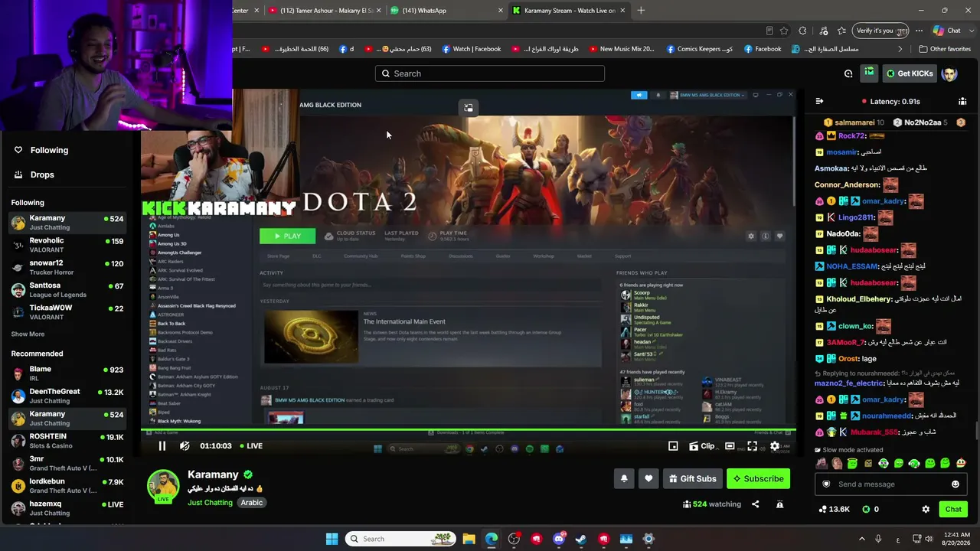Open the video player settings gear

775,446
